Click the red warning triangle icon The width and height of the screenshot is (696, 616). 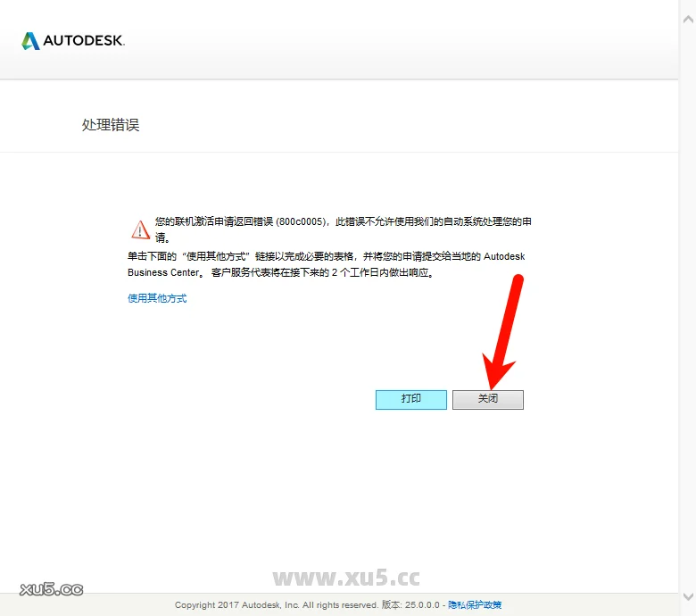[140, 229]
